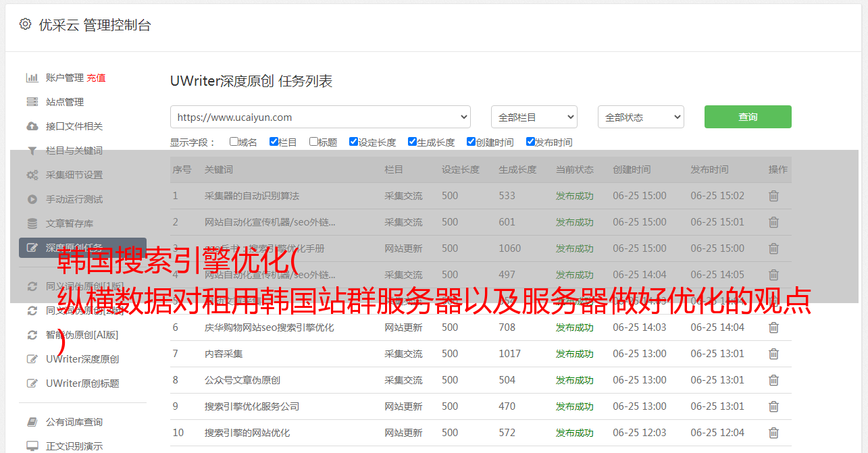Toggle the 生成长度 checkbox
Image resolution: width=868 pixels, height=453 pixels.
(412, 142)
